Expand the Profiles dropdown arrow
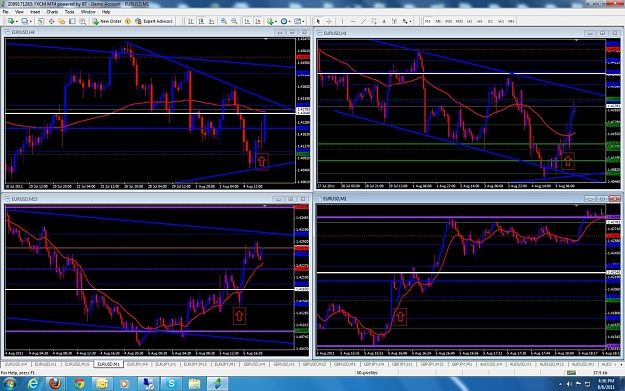Image resolution: width=625 pixels, height=391 pixels. (31, 22)
